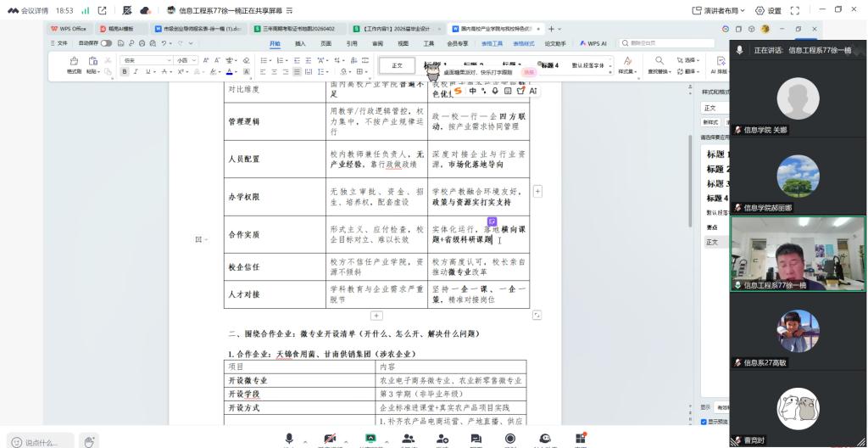Click the Find and Replace magnifier icon
Screen dimensions: 868x448
(659, 62)
